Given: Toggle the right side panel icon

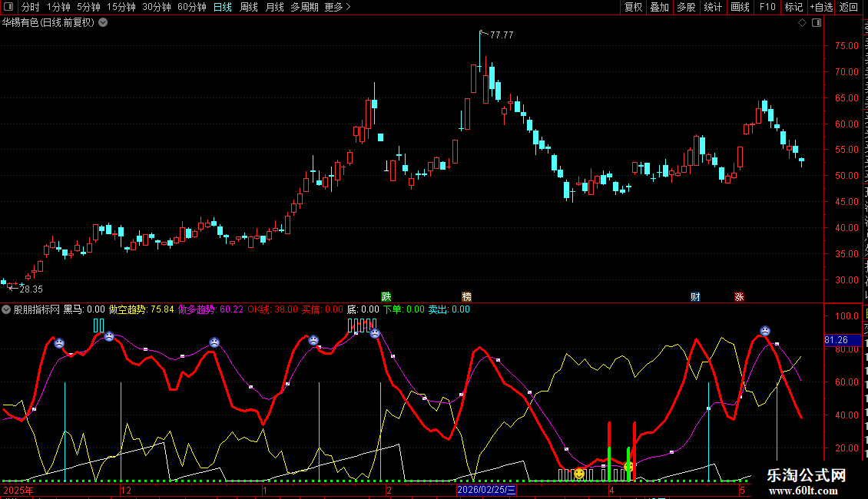Looking at the screenshot, I should (x=817, y=23).
